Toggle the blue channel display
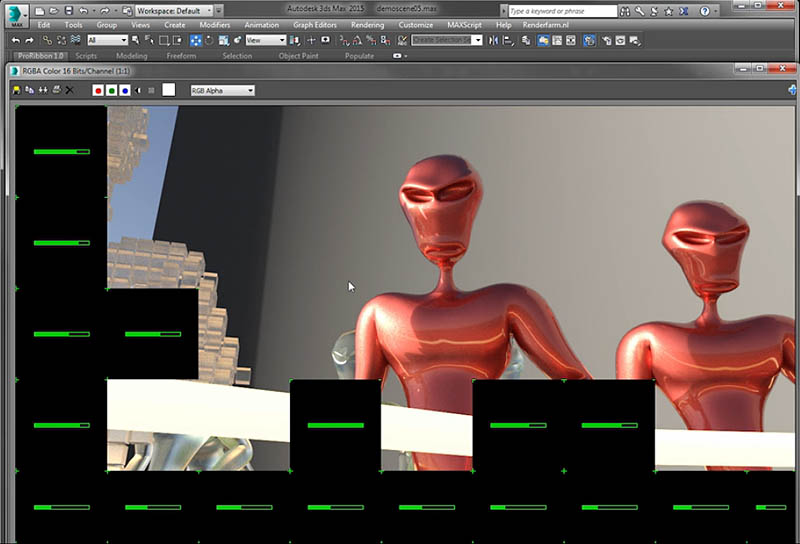This screenshot has width=800, height=544. pos(124,90)
